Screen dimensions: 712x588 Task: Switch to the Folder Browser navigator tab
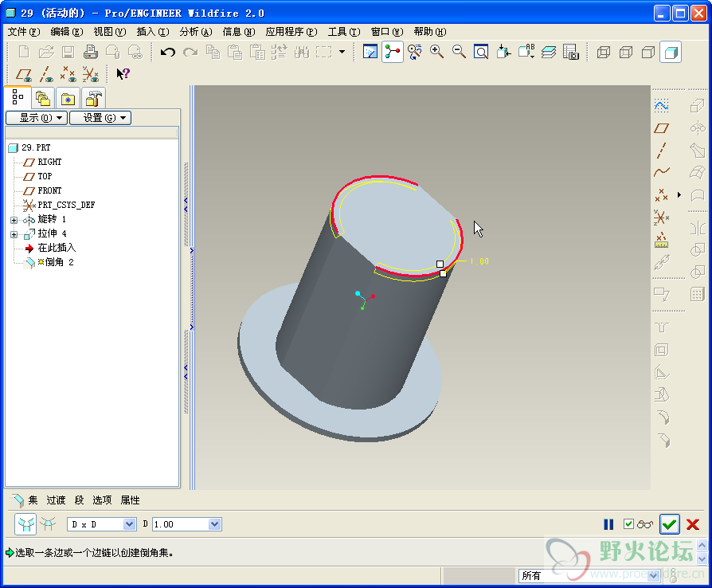click(x=43, y=98)
